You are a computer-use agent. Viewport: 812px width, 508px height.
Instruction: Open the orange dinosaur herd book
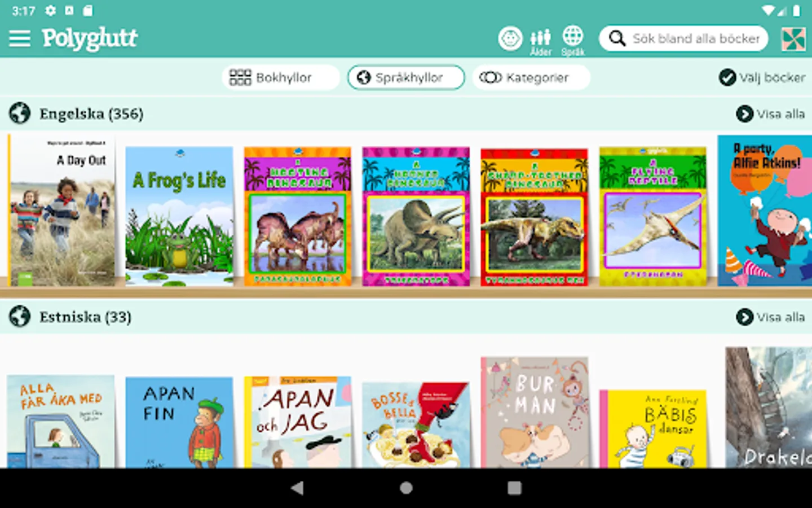click(298, 216)
